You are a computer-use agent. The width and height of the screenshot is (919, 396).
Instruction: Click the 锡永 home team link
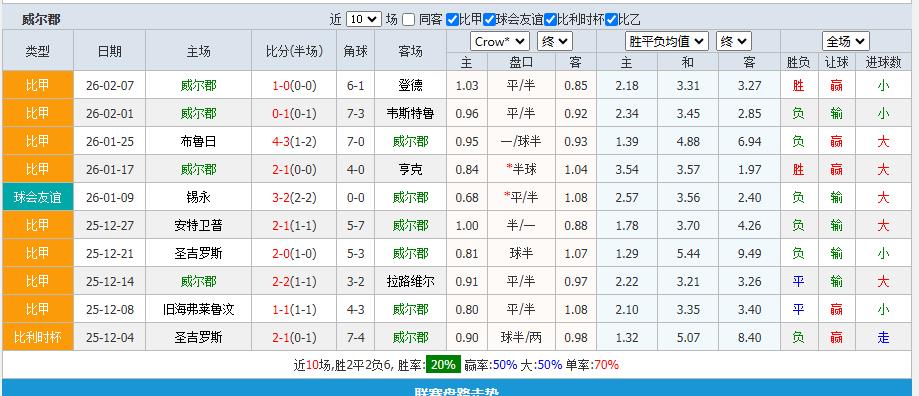pyautogui.click(x=199, y=198)
